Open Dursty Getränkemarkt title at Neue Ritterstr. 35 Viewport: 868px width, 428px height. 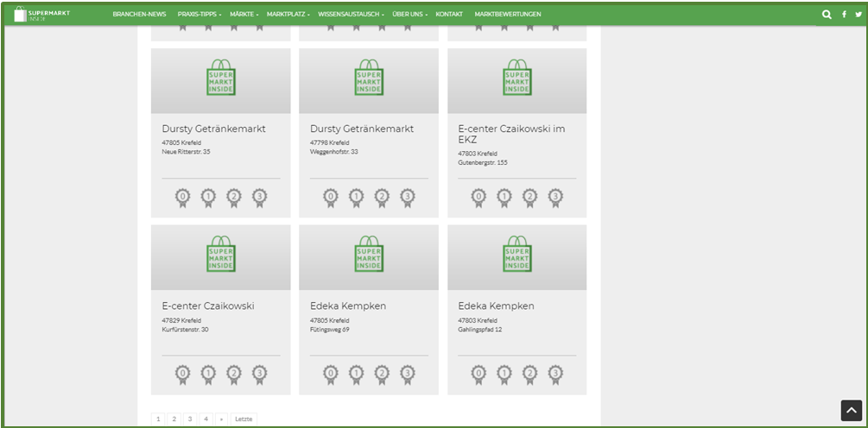tap(213, 129)
